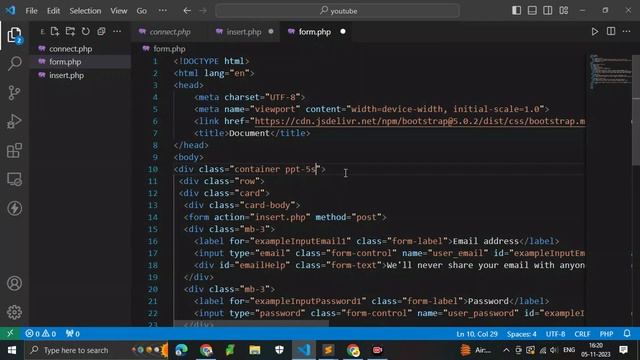Click the taskbar search box
Screen dimensions: 640x360
[x=95, y=350]
